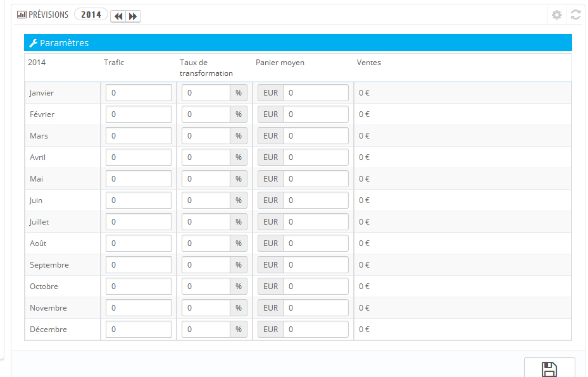588x377 pixels.
Task: Click the Août Trafic field
Action: click(x=139, y=243)
